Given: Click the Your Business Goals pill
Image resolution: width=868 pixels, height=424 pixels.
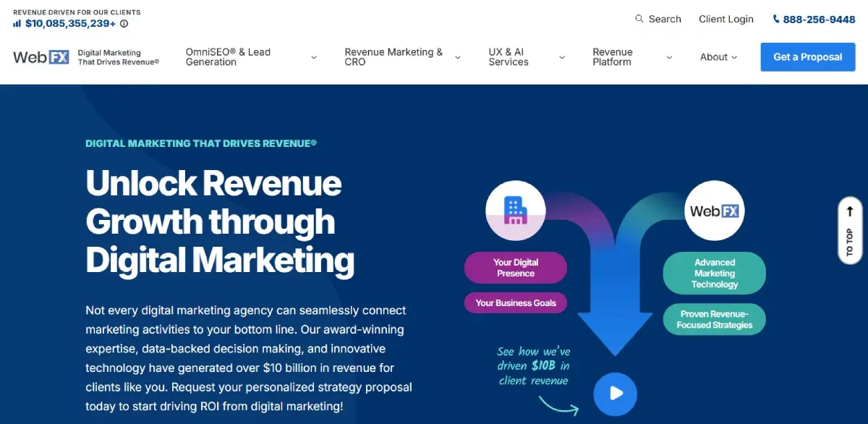Looking at the screenshot, I should point(515,303).
